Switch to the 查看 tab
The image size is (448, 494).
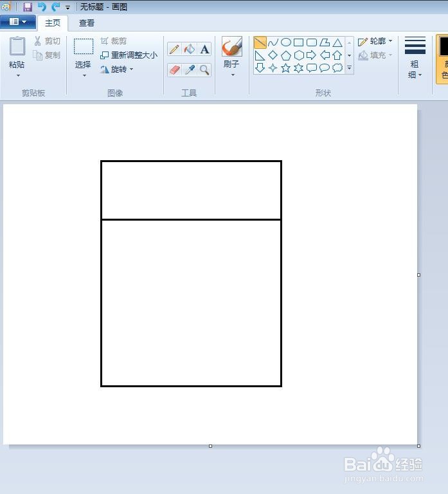[x=87, y=23]
